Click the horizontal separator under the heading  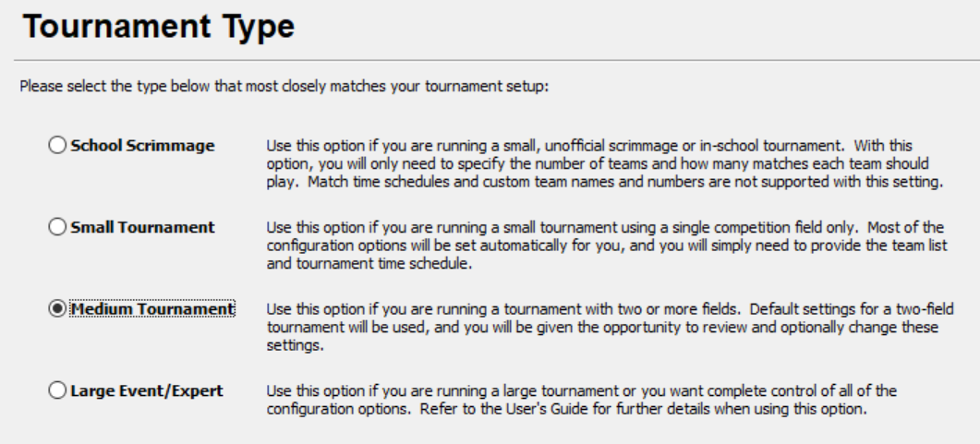pos(490,63)
